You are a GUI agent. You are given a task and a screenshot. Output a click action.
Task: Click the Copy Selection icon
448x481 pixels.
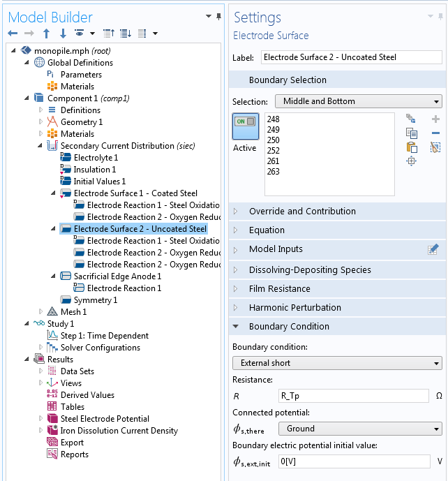(412, 133)
